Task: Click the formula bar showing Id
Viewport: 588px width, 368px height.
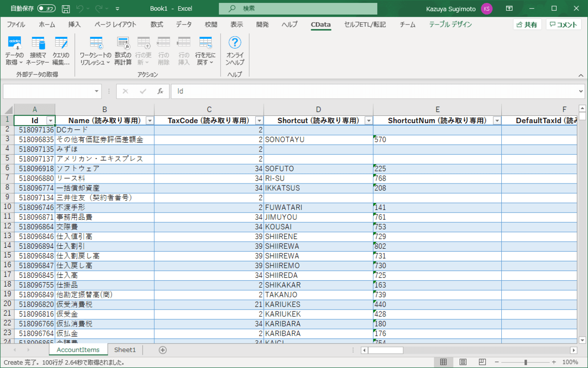Action: (x=373, y=91)
